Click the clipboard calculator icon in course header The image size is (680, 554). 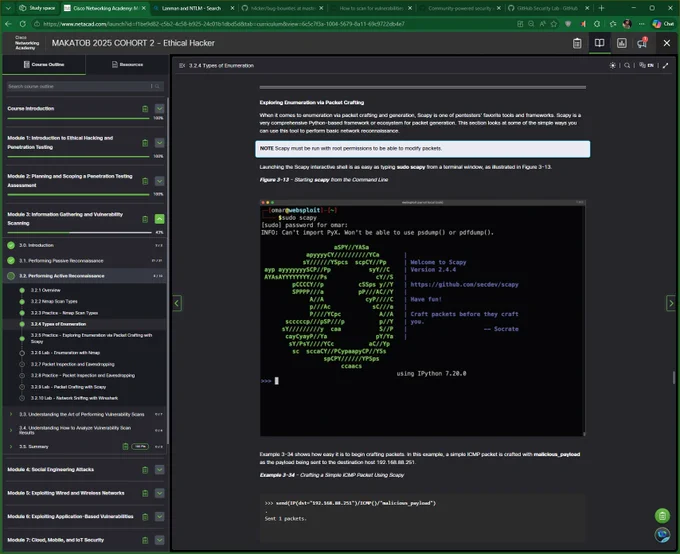tap(577, 43)
